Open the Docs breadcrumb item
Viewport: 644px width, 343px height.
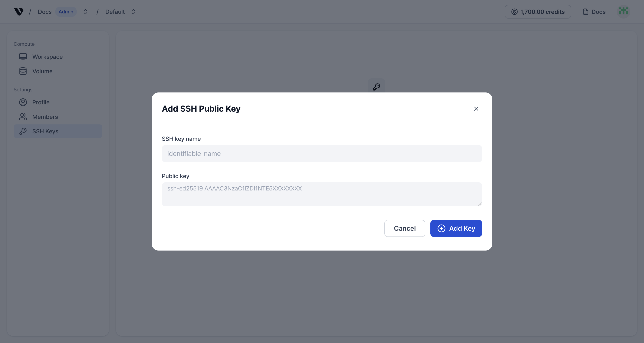(x=45, y=12)
